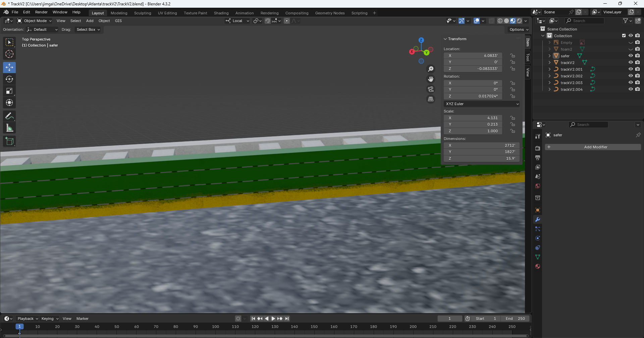Uncheck the Collection exclude checkbox
Screen dimensions: 644x338
(x=624, y=36)
